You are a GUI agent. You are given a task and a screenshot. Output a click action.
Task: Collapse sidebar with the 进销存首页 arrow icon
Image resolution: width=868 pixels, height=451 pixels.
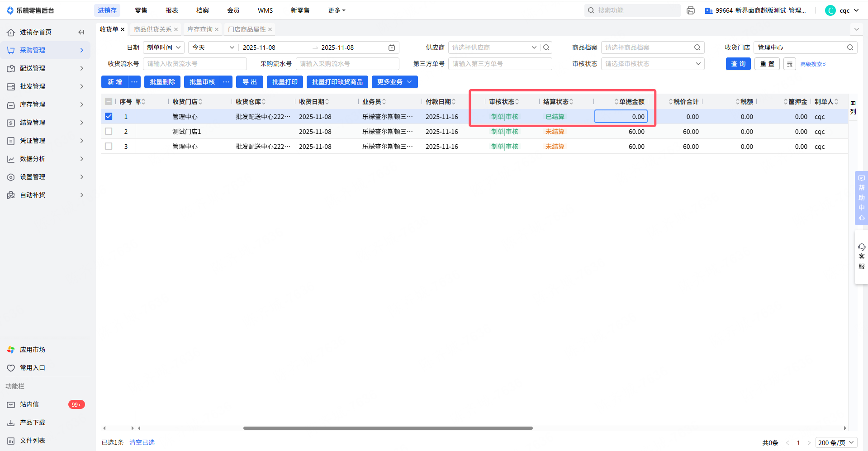[x=81, y=32]
